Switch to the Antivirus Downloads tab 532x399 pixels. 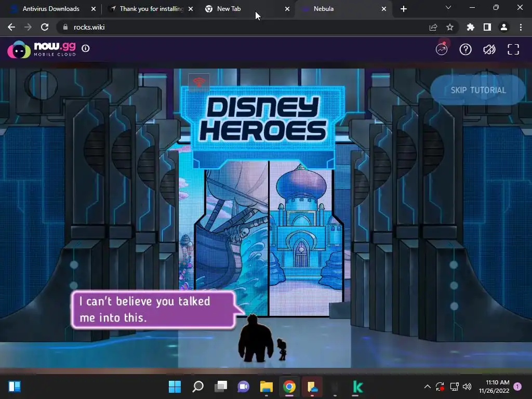(x=51, y=9)
